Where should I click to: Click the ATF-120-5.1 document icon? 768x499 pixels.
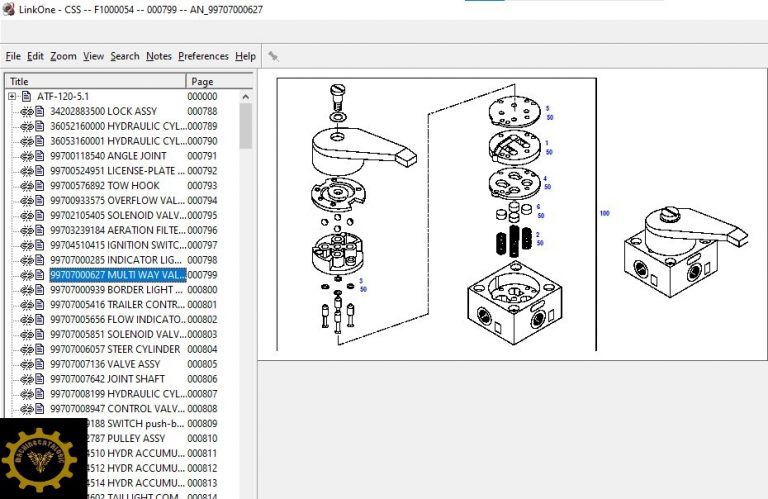coord(26,96)
